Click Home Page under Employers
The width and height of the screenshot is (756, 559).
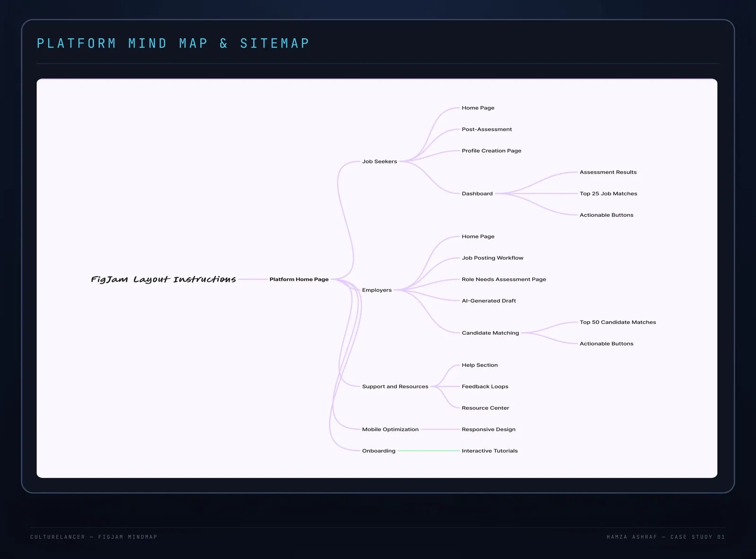click(x=478, y=237)
